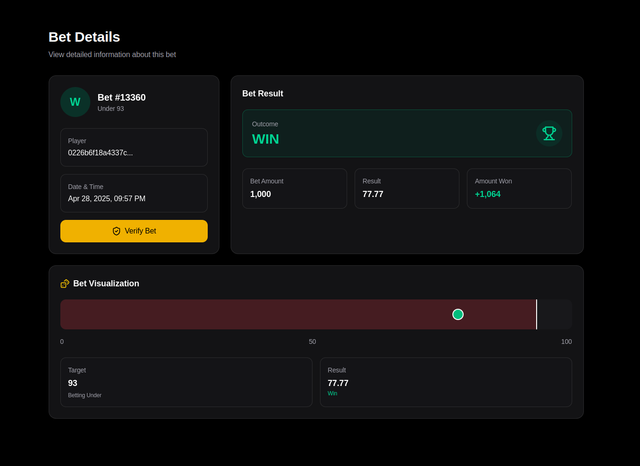
Task: Select the Player ID field
Action: tap(134, 147)
